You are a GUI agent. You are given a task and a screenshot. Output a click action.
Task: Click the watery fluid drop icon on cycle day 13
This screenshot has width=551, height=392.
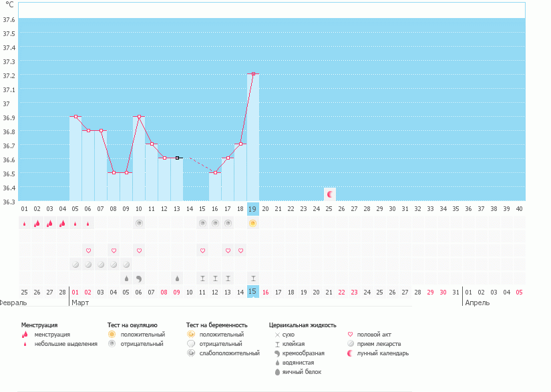coord(177,278)
